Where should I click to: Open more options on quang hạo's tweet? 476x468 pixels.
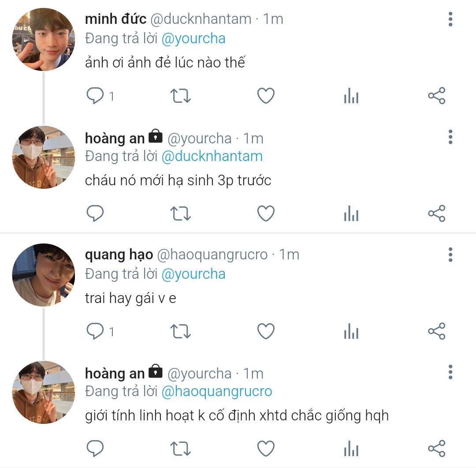pyautogui.click(x=450, y=255)
